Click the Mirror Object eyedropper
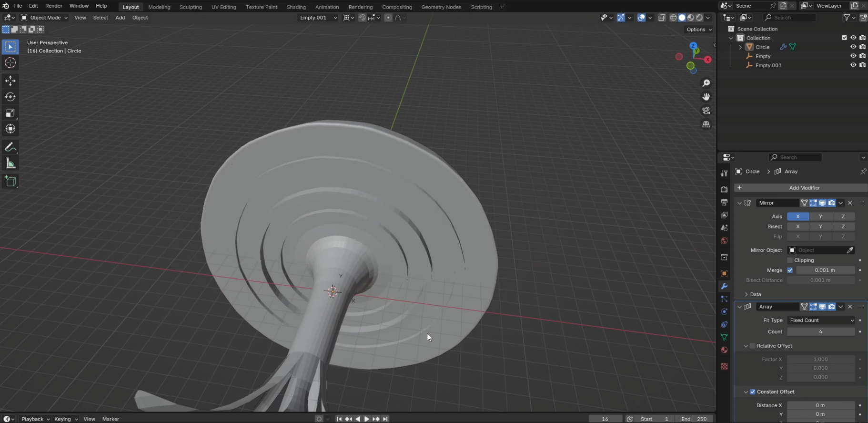The height and width of the screenshot is (423, 868). 850,251
